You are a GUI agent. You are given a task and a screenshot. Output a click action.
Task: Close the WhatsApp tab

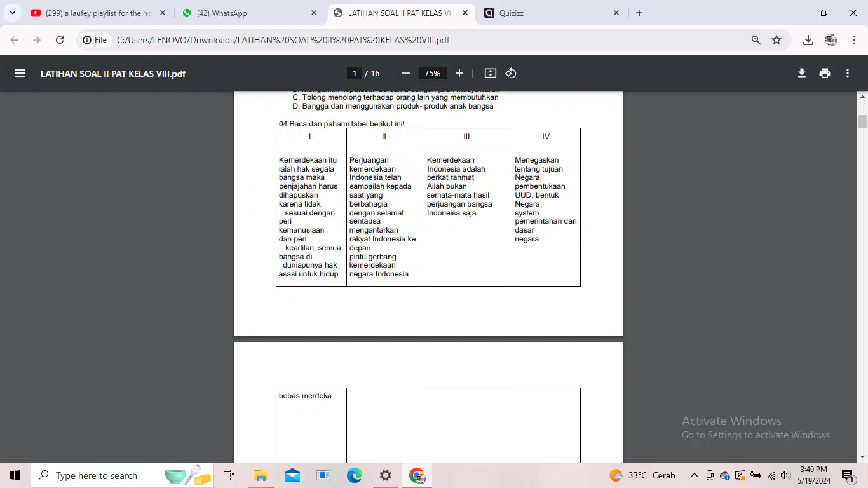314,13
